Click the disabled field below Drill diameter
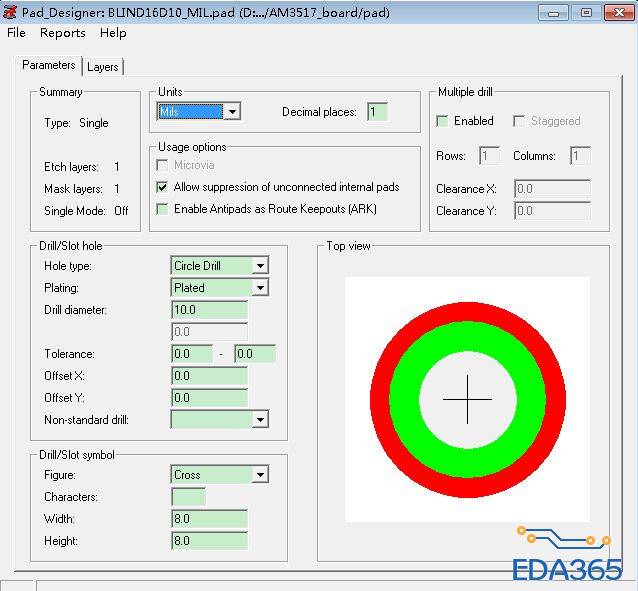The width and height of the screenshot is (638, 591). coord(210,332)
